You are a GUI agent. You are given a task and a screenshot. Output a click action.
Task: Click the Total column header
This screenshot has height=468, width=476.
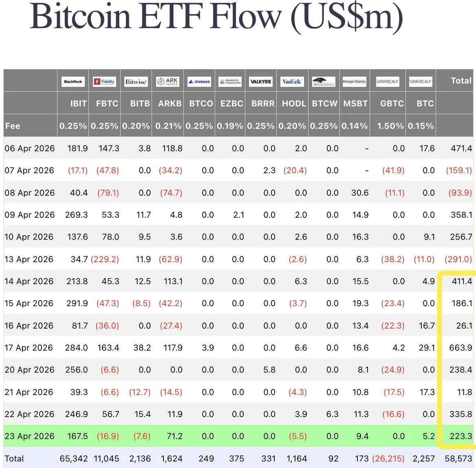pyautogui.click(x=461, y=81)
